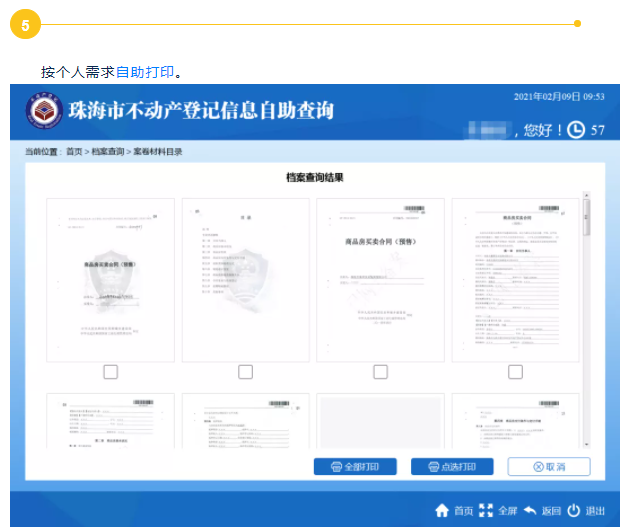628x530 pixels.
Task: Tick the checkbox under the fourth document page
Action: (515, 372)
